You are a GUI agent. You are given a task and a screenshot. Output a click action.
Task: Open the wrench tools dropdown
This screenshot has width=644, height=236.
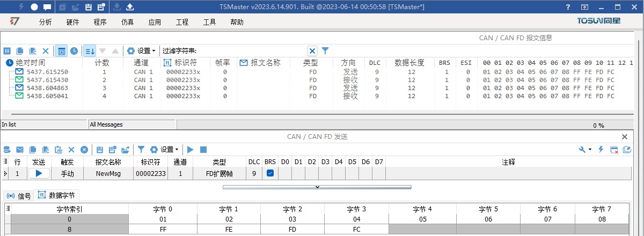point(586,150)
